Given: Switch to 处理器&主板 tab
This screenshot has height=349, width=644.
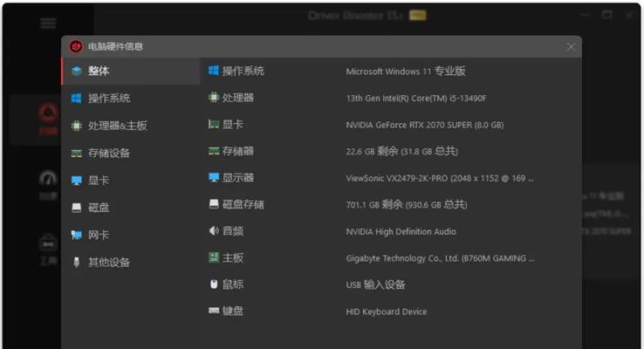Looking at the screenshot, I should pyautogui.click(x=131, y=126).
